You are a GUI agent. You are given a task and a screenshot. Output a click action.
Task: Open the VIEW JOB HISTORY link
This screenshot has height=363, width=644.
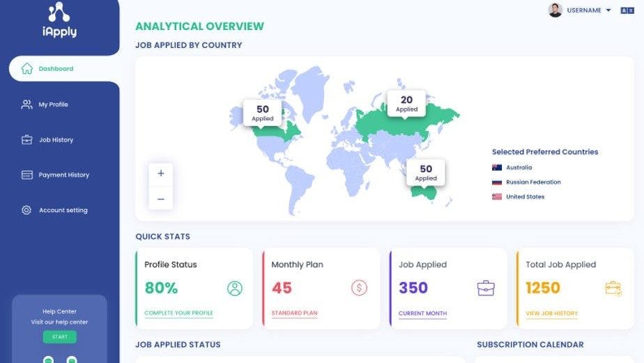tap(551, 314)
